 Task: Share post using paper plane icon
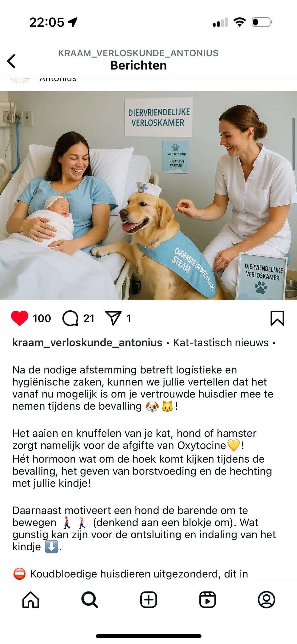(113, 318)
